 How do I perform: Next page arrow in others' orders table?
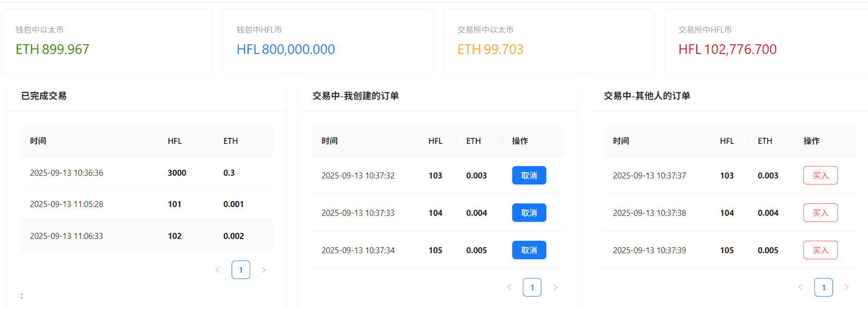tap(846, 287)
